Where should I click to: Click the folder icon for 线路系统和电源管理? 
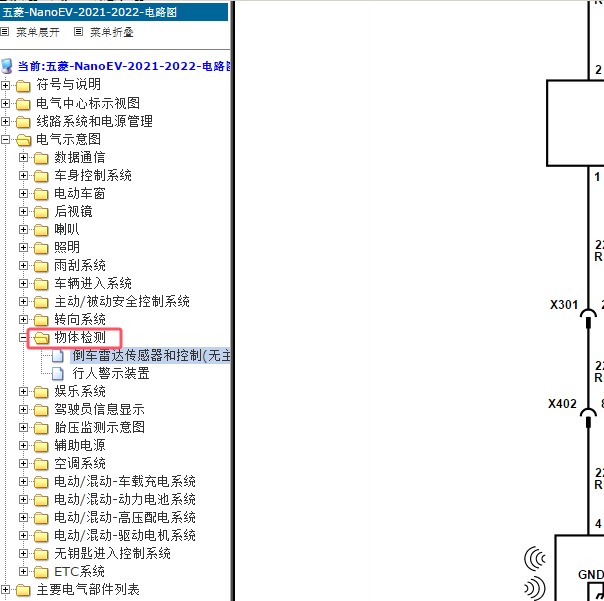point(23,121)
